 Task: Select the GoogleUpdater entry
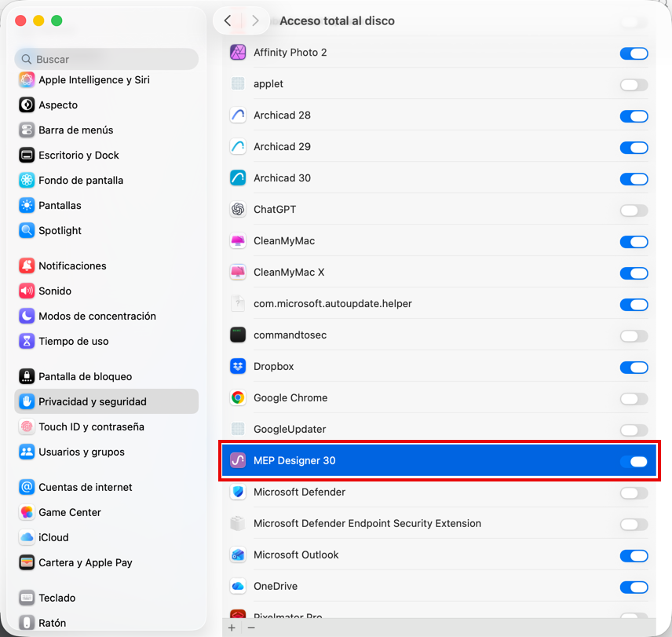(439, 429)
